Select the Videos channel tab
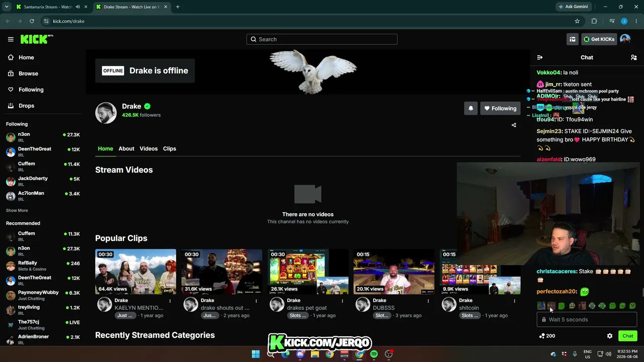The height and width of the screenshot is (362, 644). pos(148,149)
